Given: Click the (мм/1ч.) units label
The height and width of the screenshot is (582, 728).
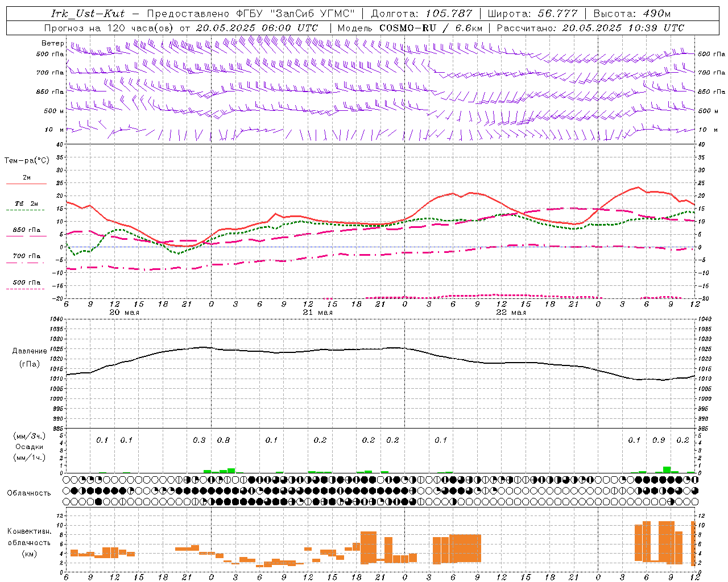Looking at the screenshot, I should click(29, 458).
